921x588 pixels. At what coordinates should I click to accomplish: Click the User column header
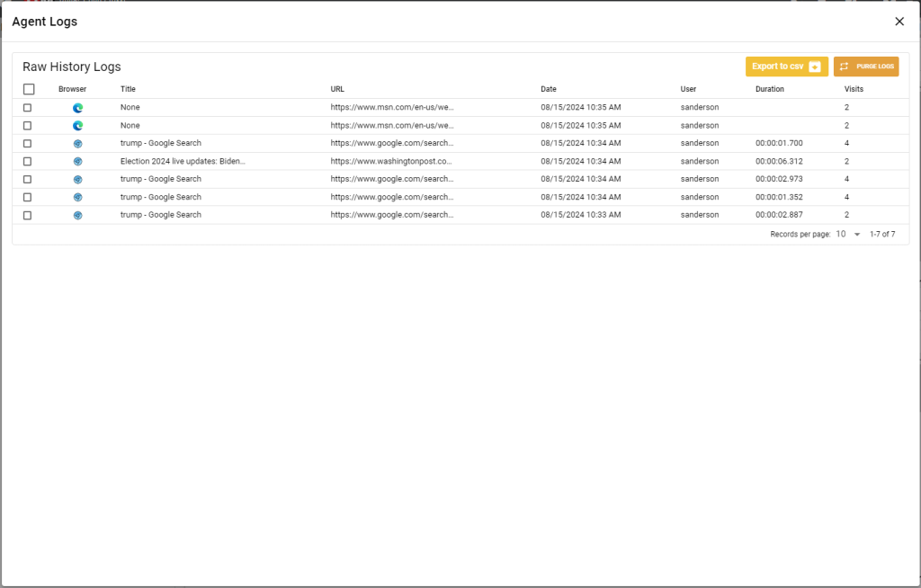(688, 89)
